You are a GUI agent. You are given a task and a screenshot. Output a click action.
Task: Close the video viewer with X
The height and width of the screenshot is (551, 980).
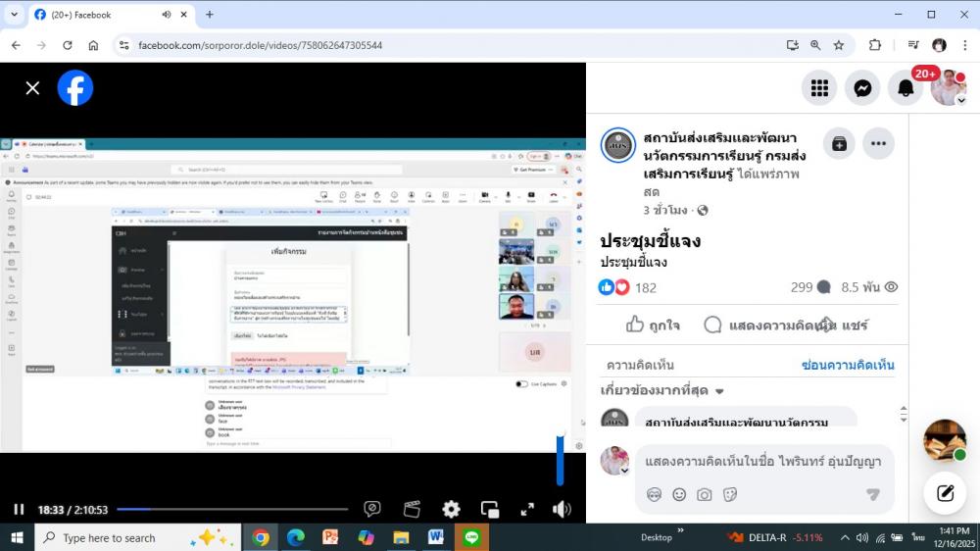pyautogui.click(x=32, y=88)
